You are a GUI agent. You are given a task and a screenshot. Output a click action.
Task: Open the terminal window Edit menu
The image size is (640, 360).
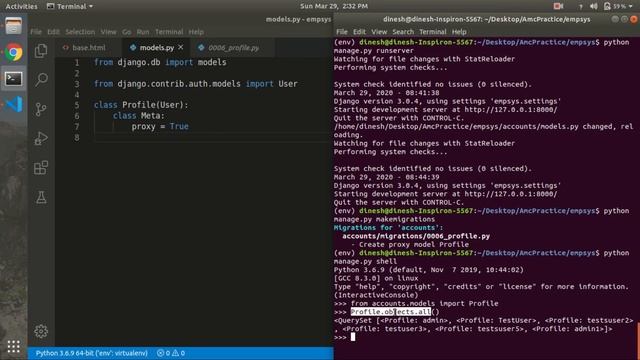point(359,32)
